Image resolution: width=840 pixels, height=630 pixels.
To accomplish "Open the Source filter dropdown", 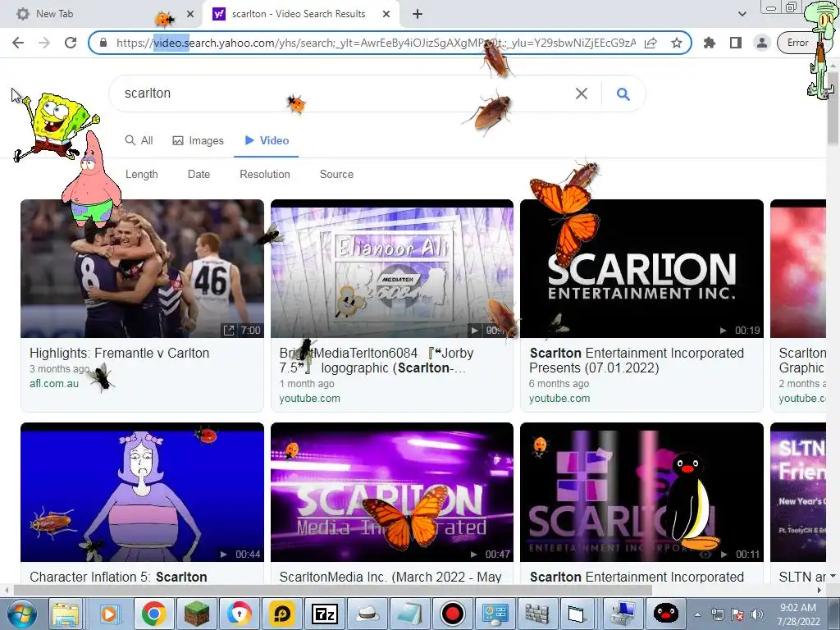I will pyautogui.click(x=336, y=174).
